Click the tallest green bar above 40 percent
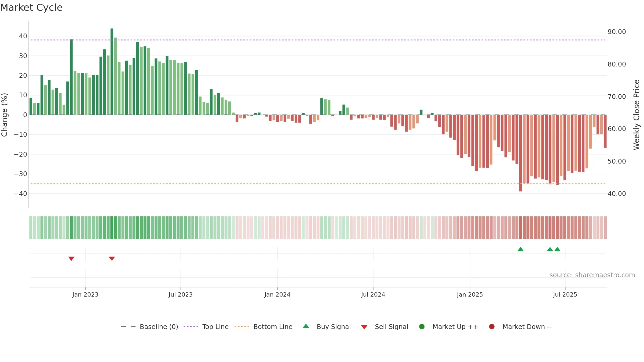 [x=112, y=72]
